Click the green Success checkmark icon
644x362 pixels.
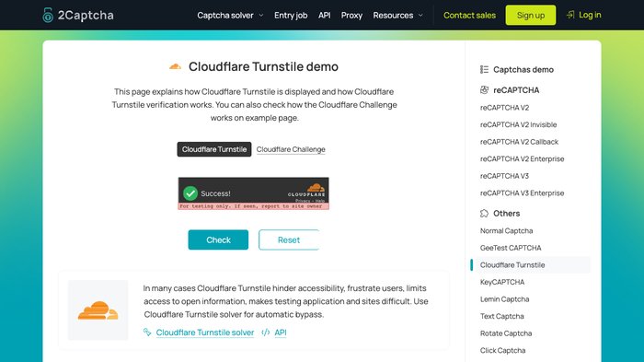(190, 193)
